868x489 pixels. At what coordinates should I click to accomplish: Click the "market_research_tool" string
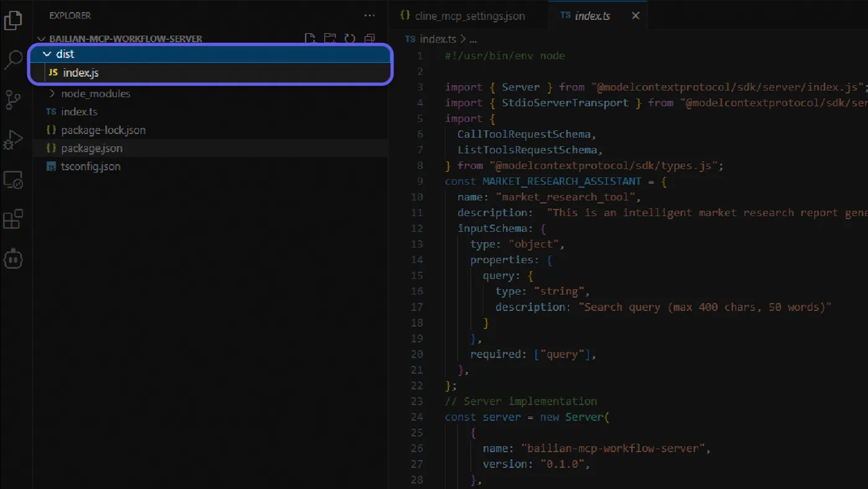(x=565, y=197)
